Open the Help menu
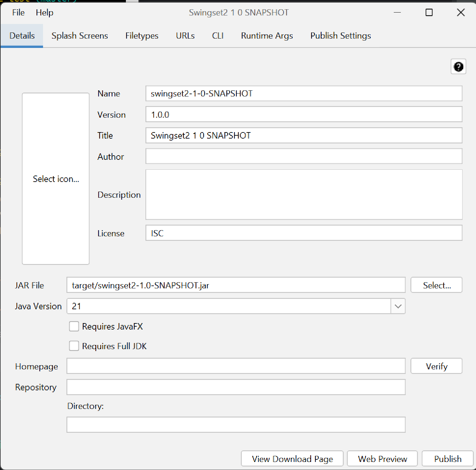 coord(44,13)
